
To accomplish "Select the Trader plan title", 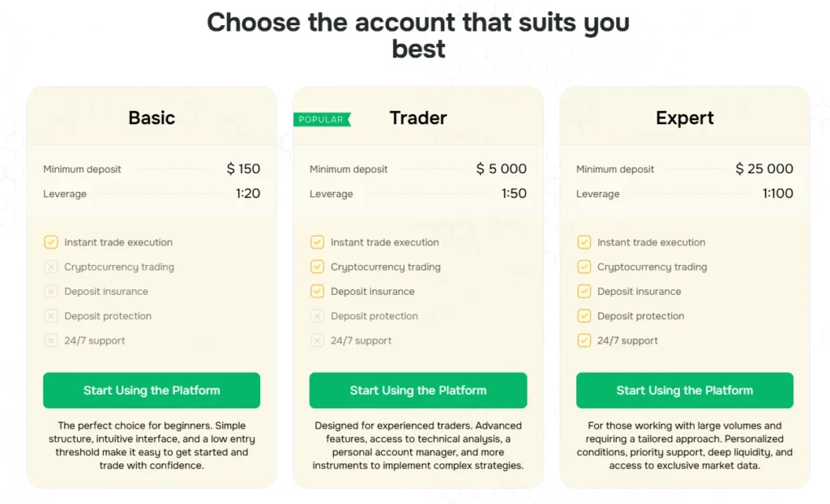I will tap(418, 118).
